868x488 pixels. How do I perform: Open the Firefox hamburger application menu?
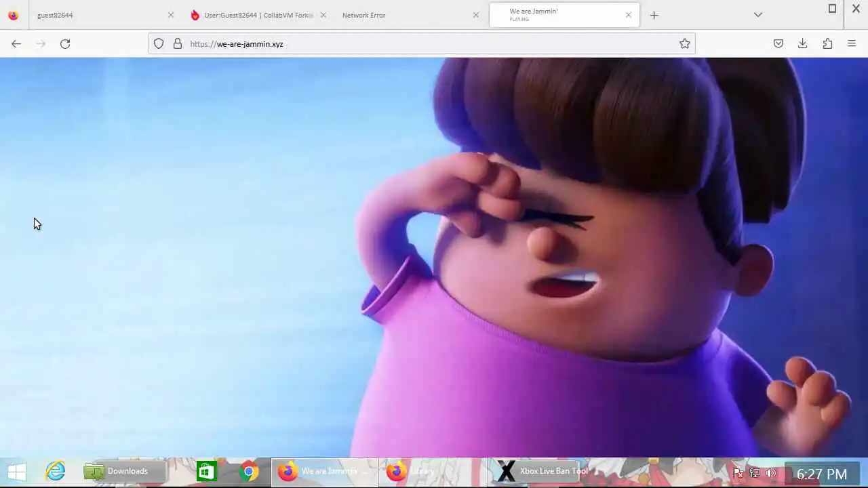(852, 43)
